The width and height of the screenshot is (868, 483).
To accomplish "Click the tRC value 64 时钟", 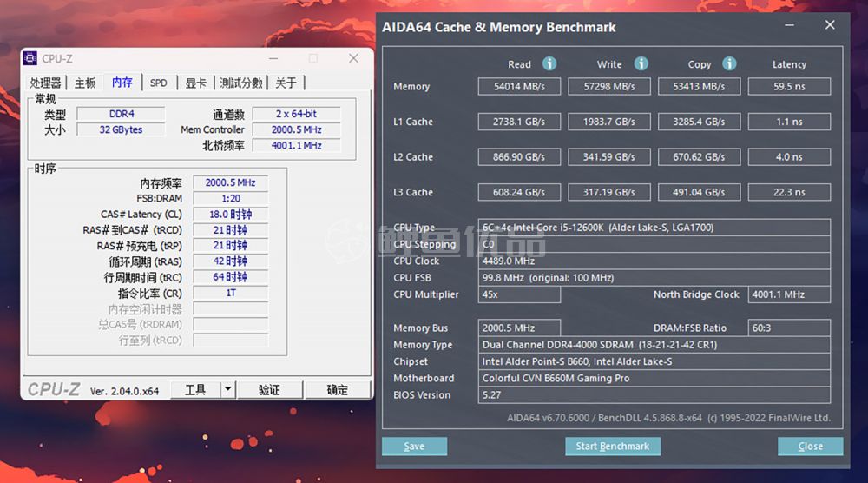I will point(230,277).
